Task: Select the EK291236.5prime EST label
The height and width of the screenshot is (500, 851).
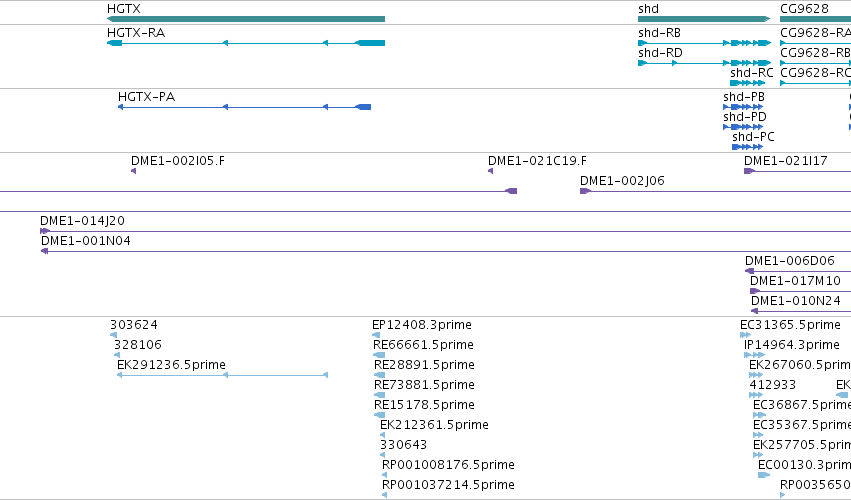Action: pyautogui.click(x=171, y=365)
